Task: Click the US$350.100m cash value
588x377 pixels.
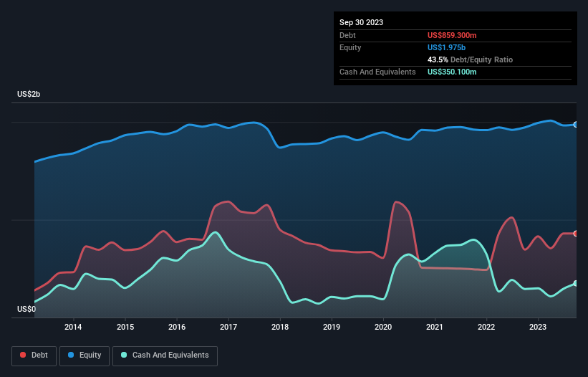Action: click(452, 72)
